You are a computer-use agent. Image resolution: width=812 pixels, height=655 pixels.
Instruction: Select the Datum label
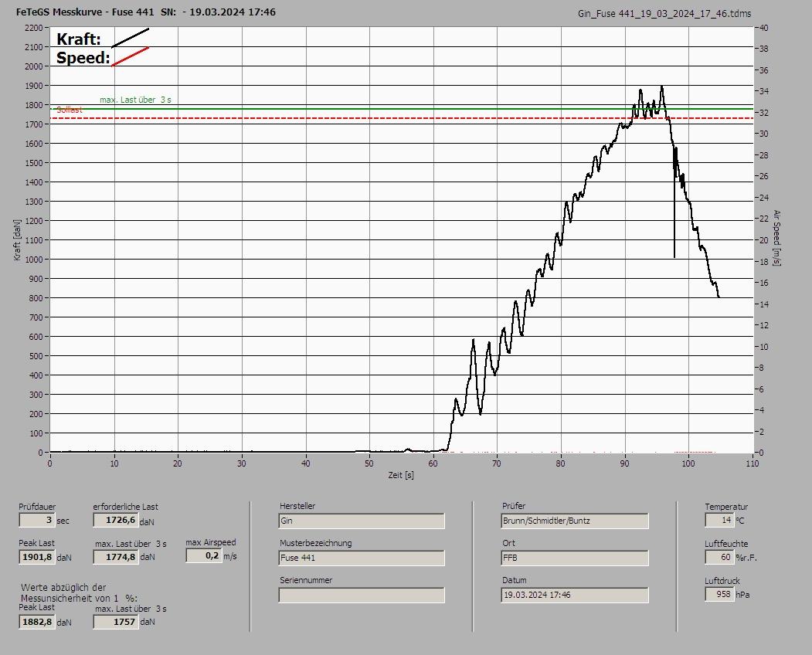515,580
